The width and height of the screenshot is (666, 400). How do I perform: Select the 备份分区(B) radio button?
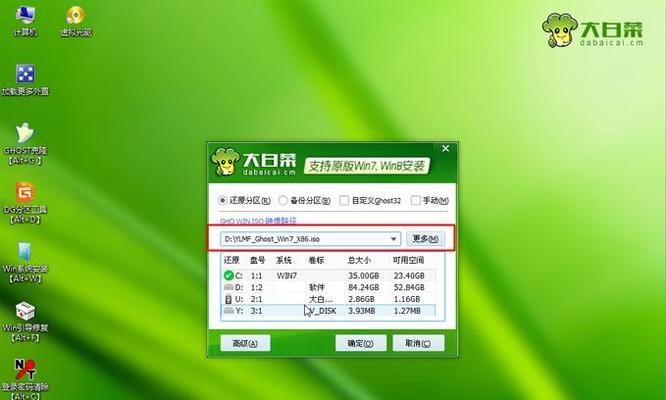[283, 200]
